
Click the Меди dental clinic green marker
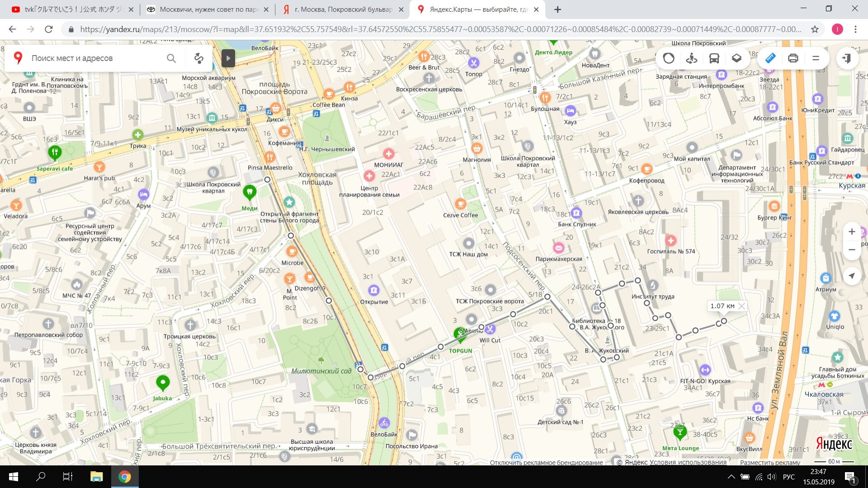click(x=249, y=193)
